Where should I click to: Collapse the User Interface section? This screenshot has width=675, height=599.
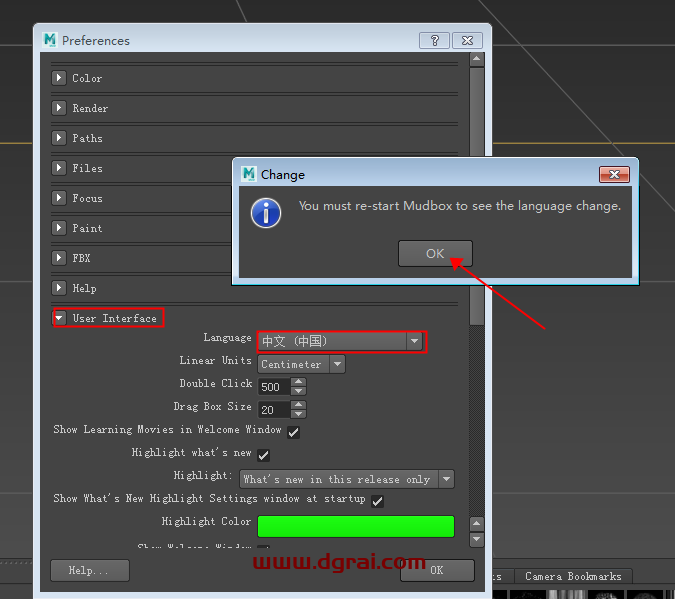(x=59, y=318)
